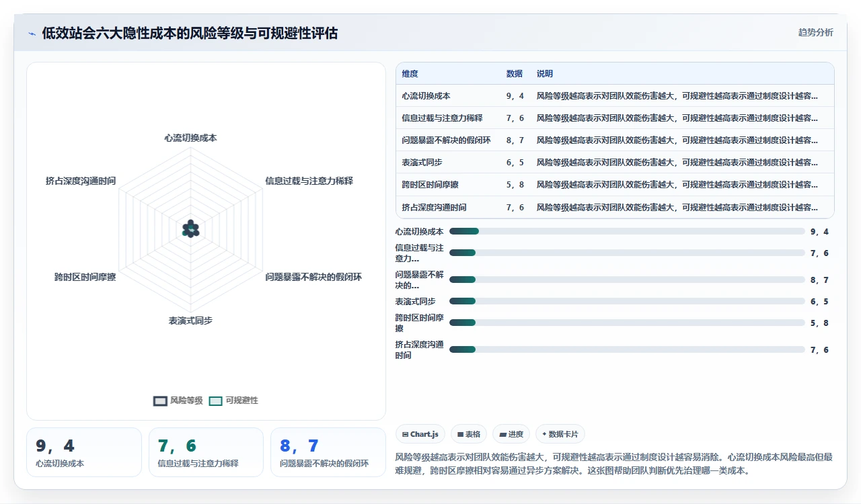Click the 问题暴露不解决的 progress bar

627,280
